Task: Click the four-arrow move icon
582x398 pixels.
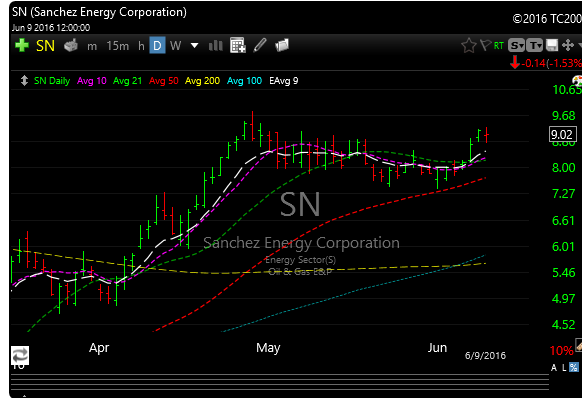Action: coord(568,45)
